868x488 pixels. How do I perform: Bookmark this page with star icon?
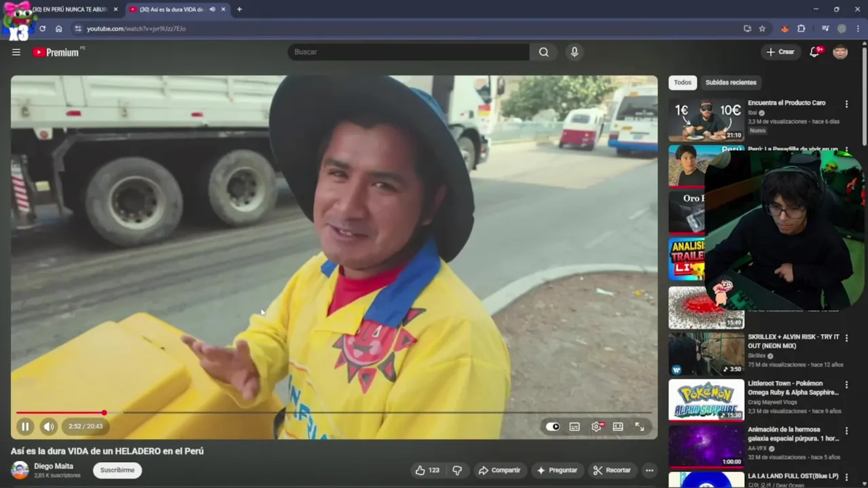click(762, 28)
